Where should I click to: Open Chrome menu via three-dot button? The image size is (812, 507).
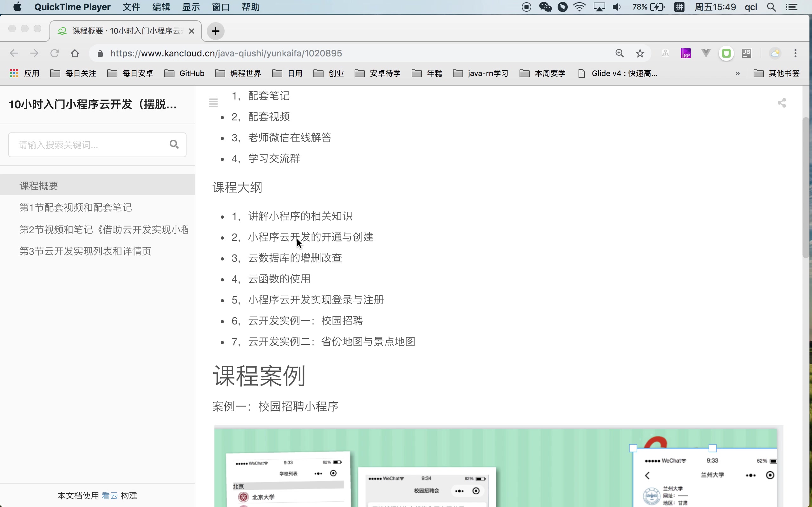[x=795, y=53]
